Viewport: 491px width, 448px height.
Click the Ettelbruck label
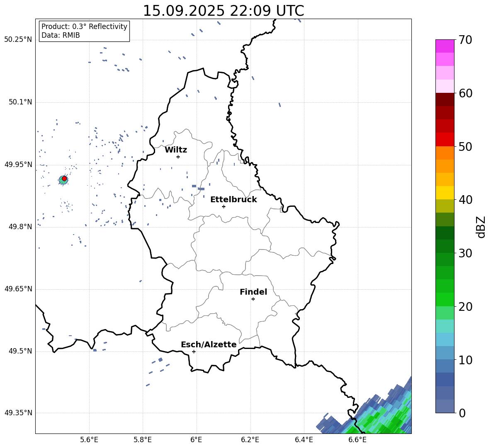pos(233,200)
